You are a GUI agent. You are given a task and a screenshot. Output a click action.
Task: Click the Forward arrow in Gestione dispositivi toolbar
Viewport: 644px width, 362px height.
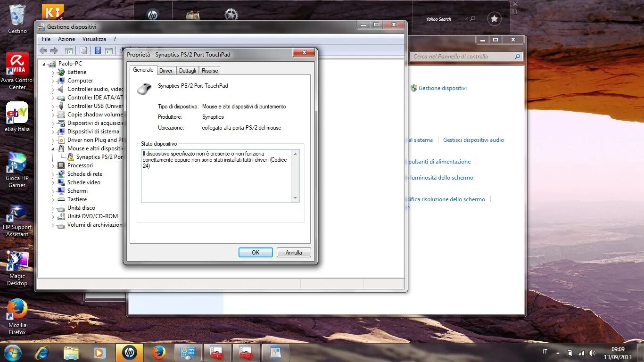click(x=54, y=50)
